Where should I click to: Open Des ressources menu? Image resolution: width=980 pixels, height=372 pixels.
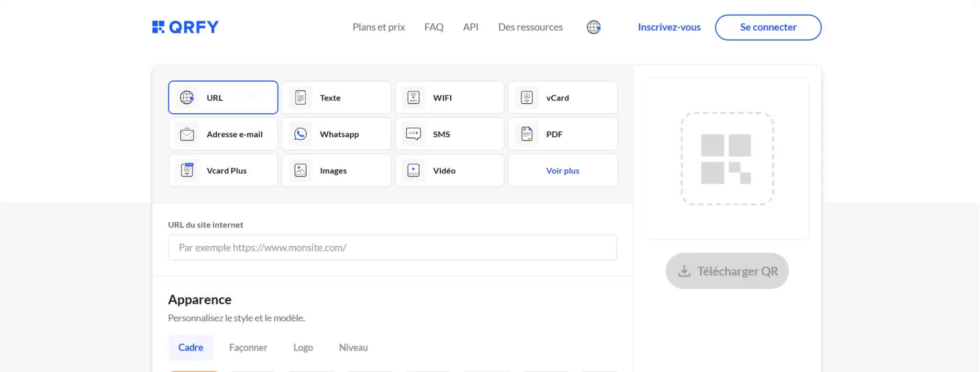pos(530,27)
